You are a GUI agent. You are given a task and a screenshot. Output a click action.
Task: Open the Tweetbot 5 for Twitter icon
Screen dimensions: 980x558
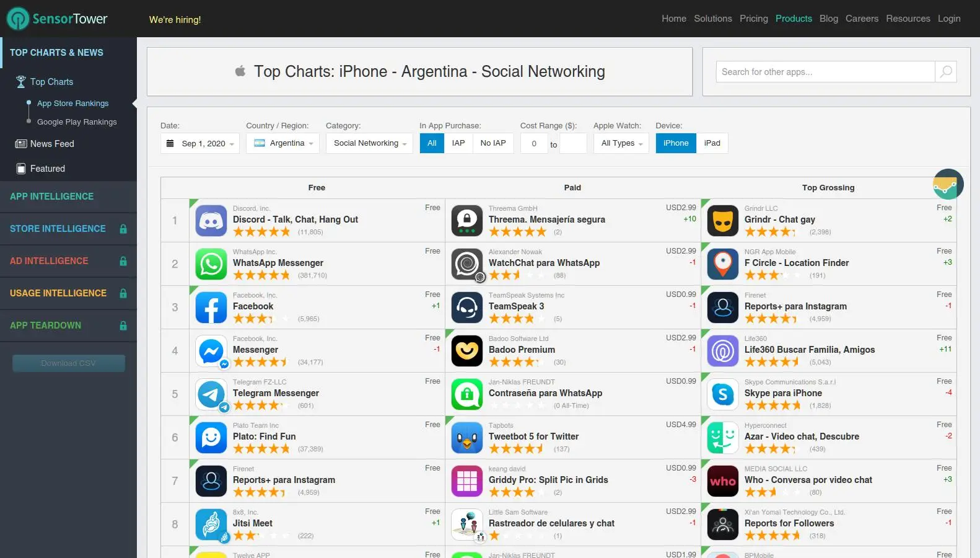tap(467, 438)
